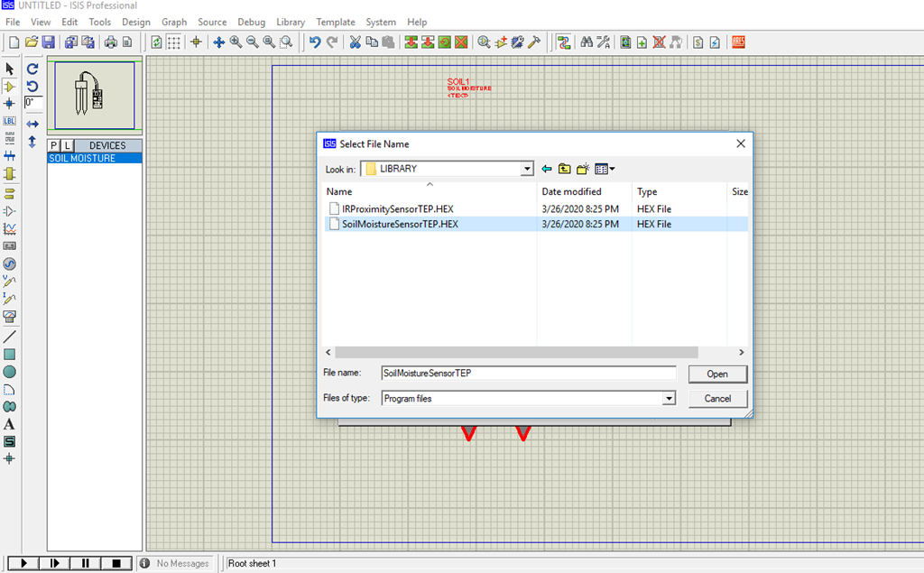Select the Component Mode tool
Screen dimensions: 924x573
tap(10, 85)
